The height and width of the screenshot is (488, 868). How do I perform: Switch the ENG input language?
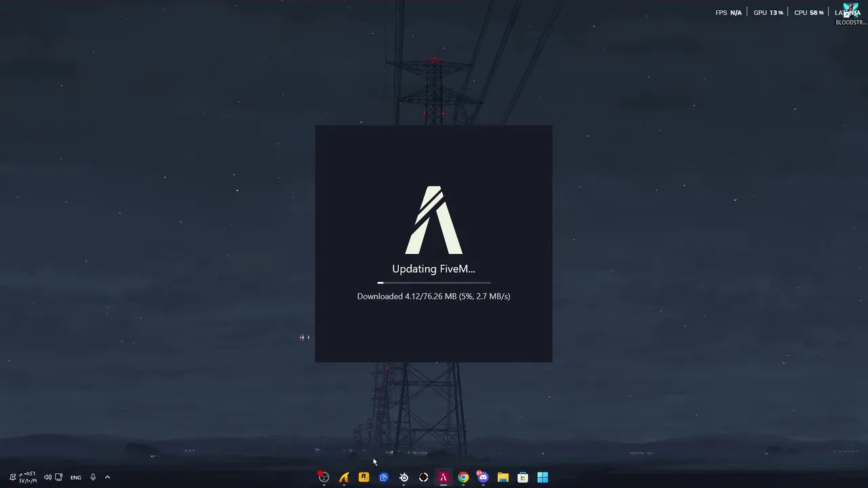[x=76, y=477]
